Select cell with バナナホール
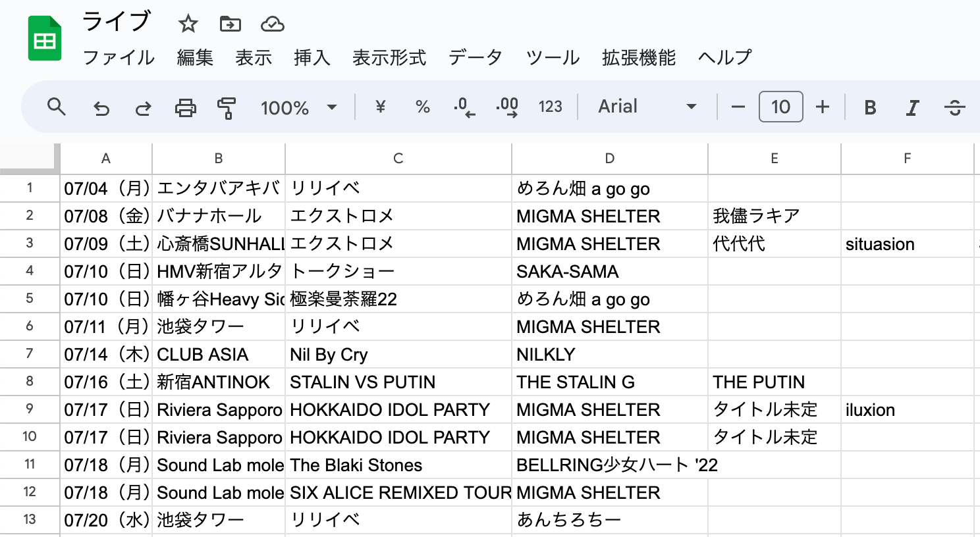 point(219,217)
